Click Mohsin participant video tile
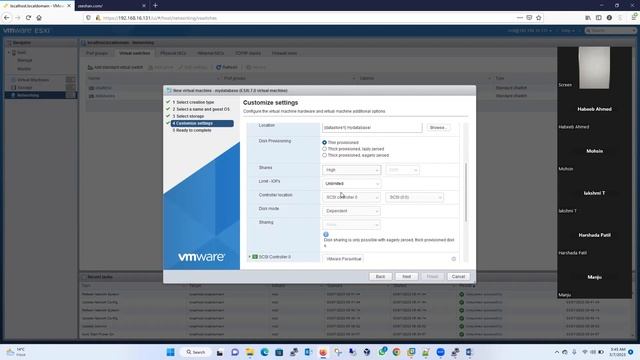The width and height of the screenshot is (640, 360). pyautogui.click(x=594, y=151)
